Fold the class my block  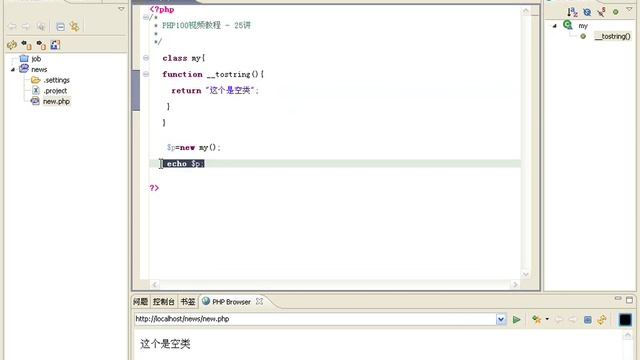[x=146, y=58]
